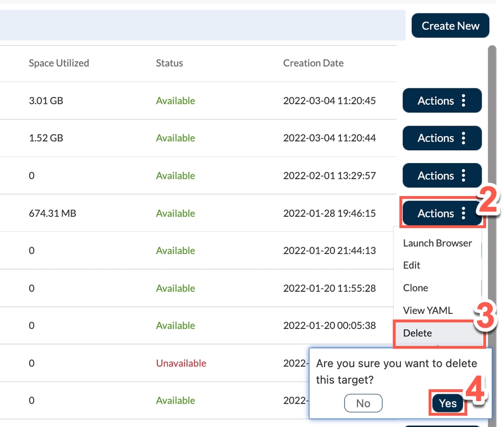Select Clone from the actions menu
Image resolution: width=504 pixels, height=427 pixels.
coord(416,288)
